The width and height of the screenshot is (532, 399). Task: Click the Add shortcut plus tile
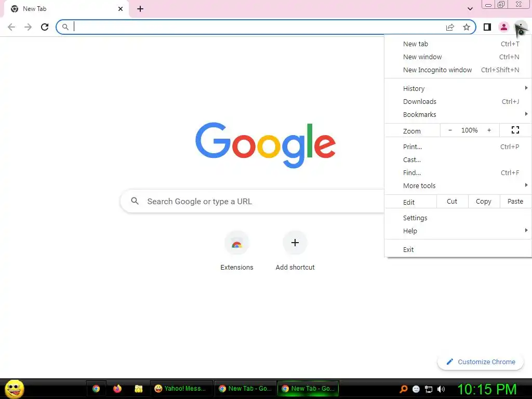tap(295, 251)
